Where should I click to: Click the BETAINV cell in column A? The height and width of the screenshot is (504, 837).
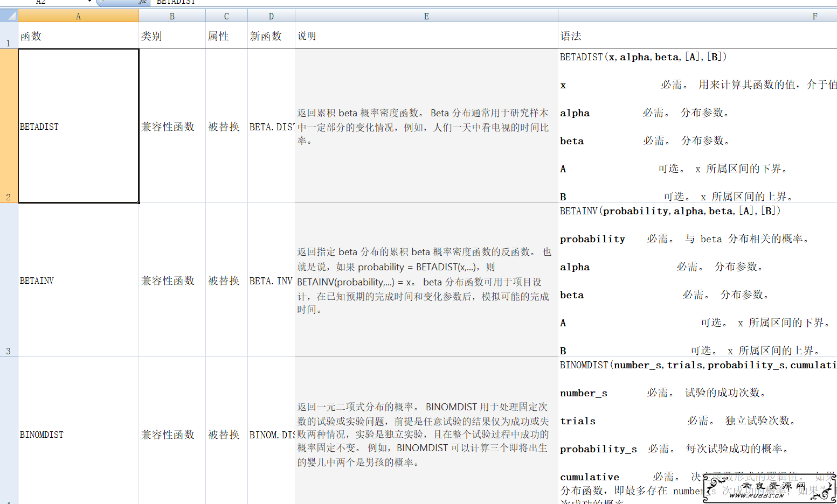click(x=78, y=281)
